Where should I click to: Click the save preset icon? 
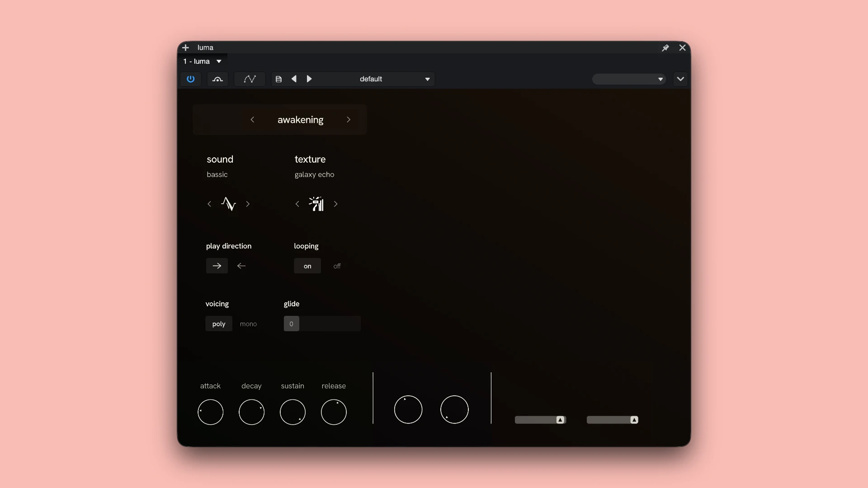pos(278,79)
